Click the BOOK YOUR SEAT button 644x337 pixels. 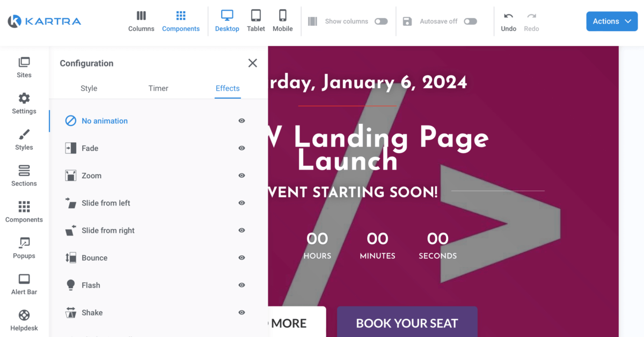[407, 323]
